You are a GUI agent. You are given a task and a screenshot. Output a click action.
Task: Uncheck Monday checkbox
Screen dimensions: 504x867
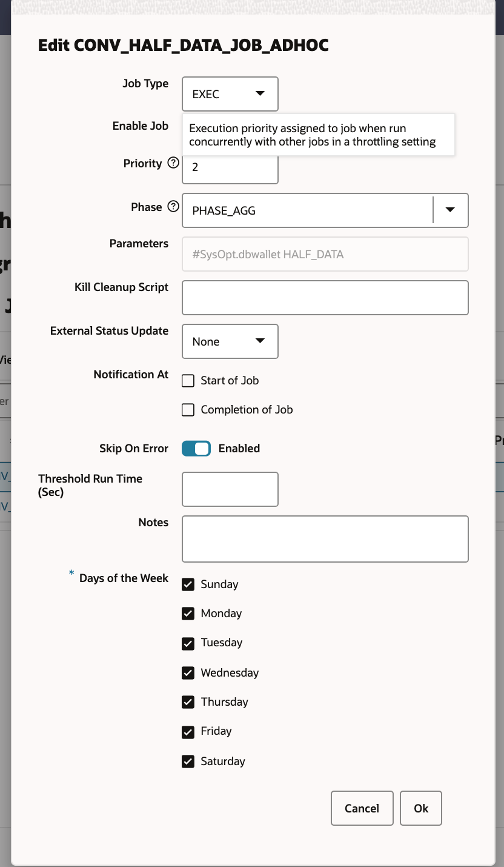(188, 614)
